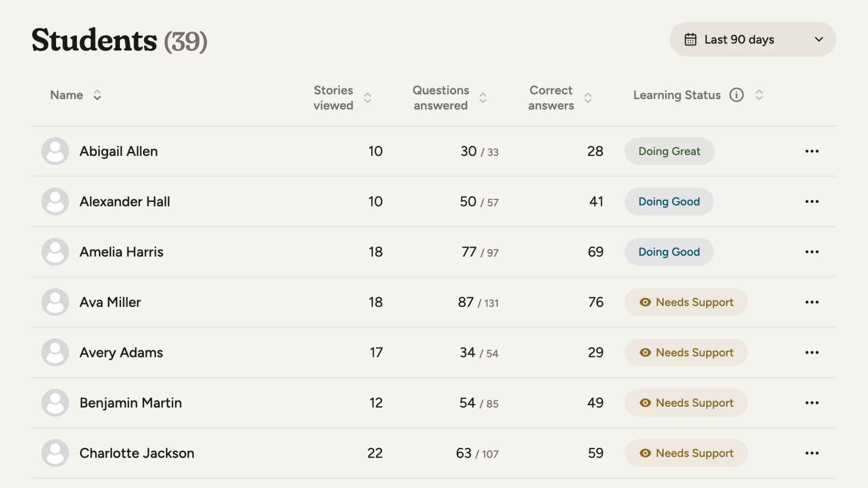
Task: Open the three-dot menu for Charlotte Jackson
Action: click(x=811, y=453)
